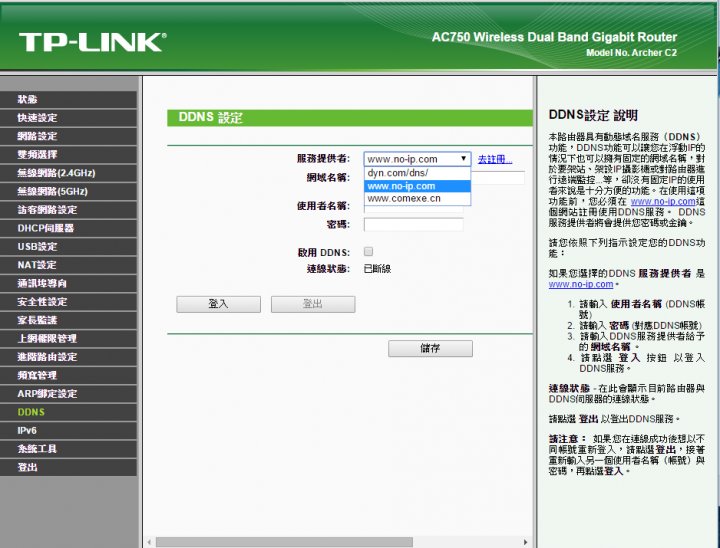Image resolution: width=720 pixels, height=548 pixels.
Task: Open 家長監護 parental control menu
Action: point(68,320)
